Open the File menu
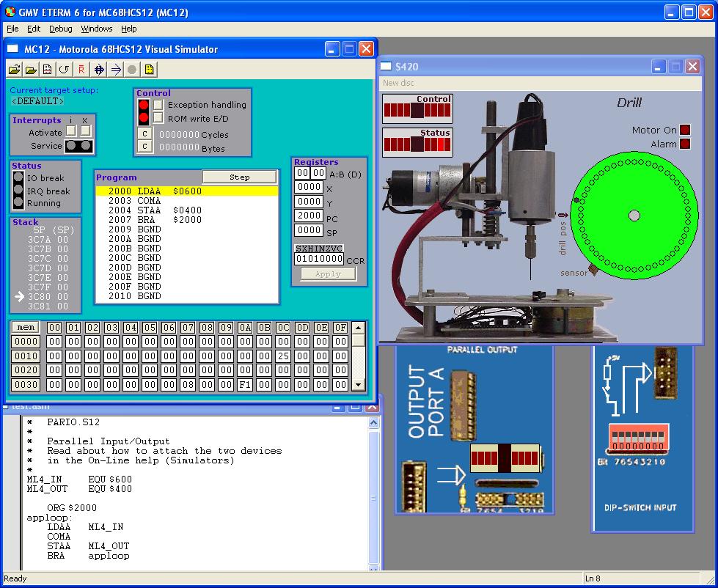 tap(12, 29)
